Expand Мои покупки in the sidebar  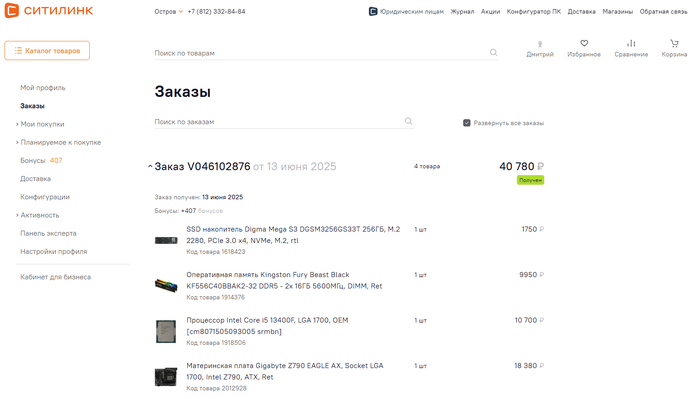tap(40, 124)
